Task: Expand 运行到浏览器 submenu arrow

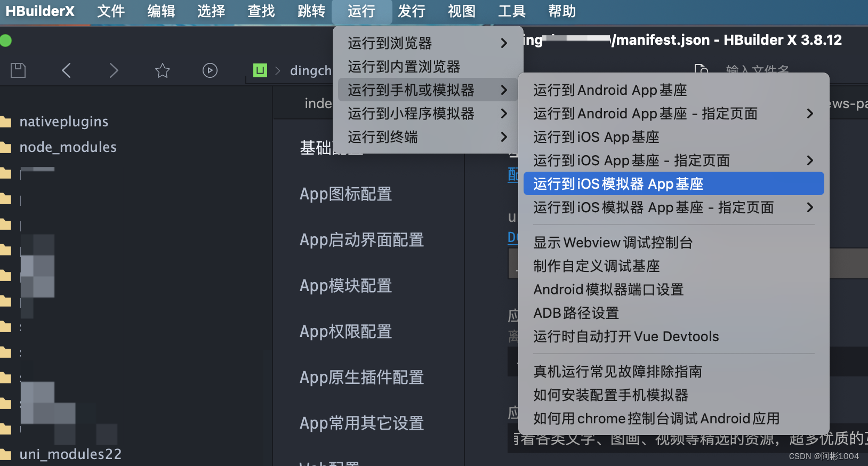Action: pyautogui.click(x=504, y=43)
